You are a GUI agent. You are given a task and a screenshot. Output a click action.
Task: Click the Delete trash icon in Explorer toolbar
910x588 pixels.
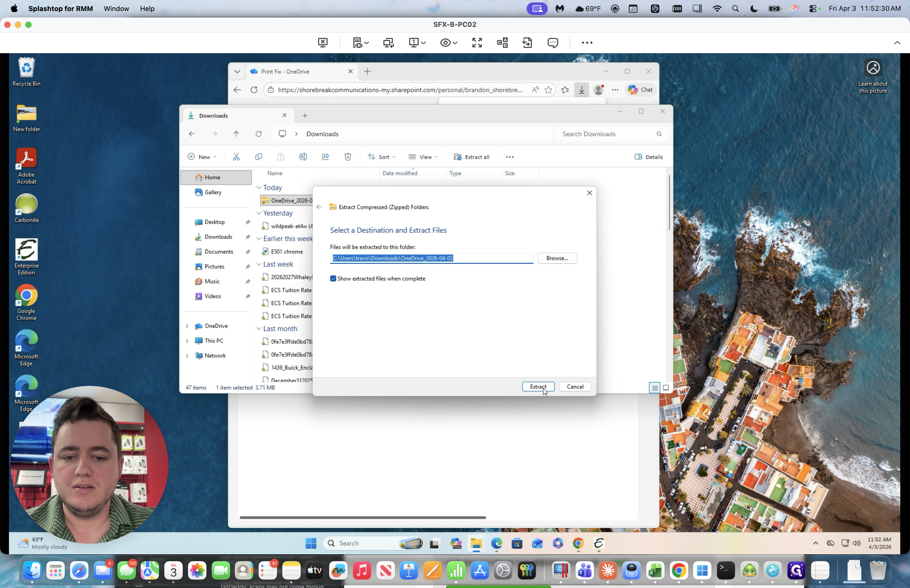348,157
